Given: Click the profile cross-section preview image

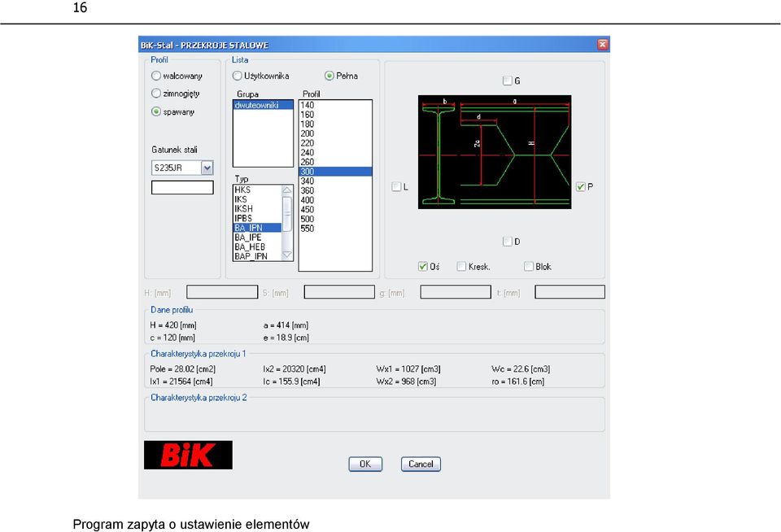Looking at the screenshot, I should click(495, 152).
